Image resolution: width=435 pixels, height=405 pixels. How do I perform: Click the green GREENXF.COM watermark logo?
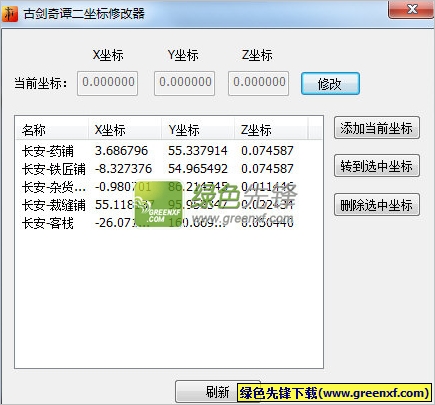[x=159, y=204]
